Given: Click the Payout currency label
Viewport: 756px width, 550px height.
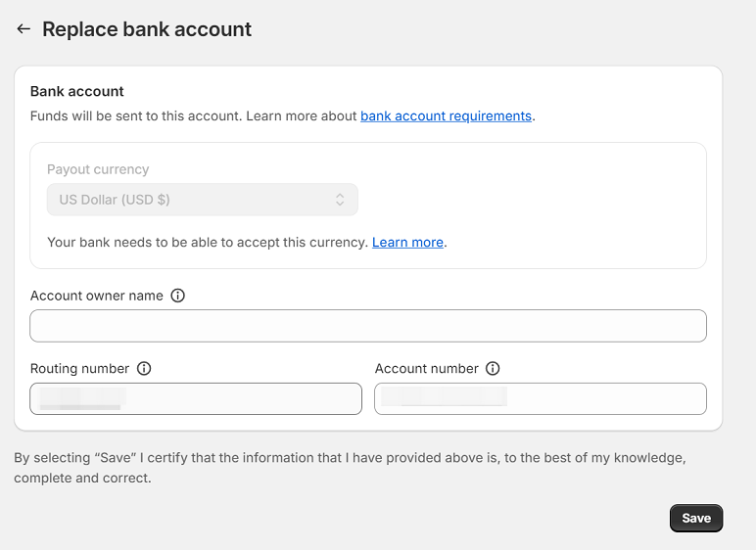Looking at the screenshot, I should tap(98, 169).
